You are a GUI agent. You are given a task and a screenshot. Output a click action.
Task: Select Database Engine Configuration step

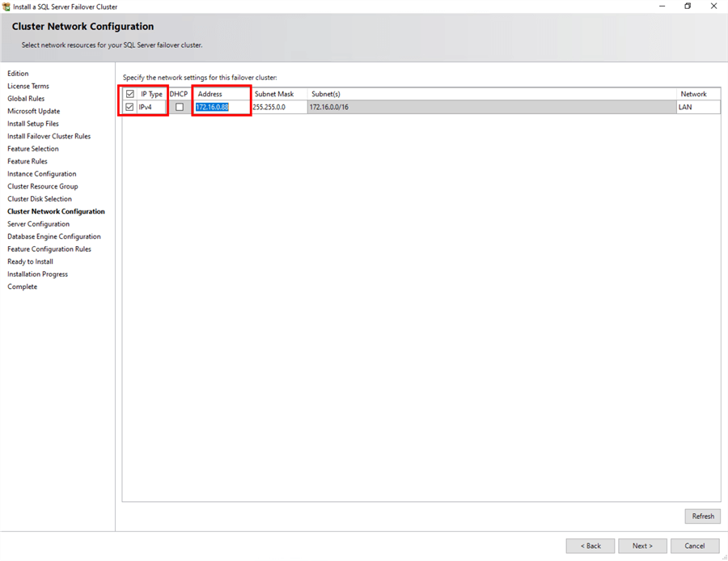pos(54,236)
